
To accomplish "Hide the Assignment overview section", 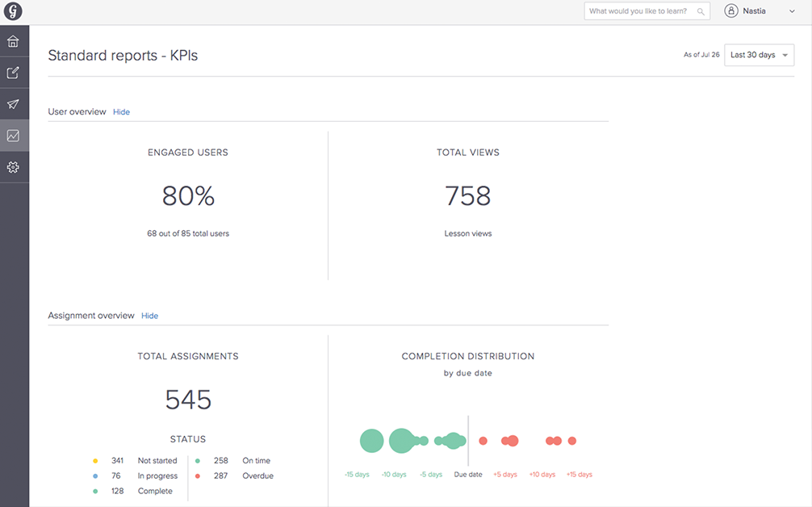I will pyautogui.click(x=149, y=315).
